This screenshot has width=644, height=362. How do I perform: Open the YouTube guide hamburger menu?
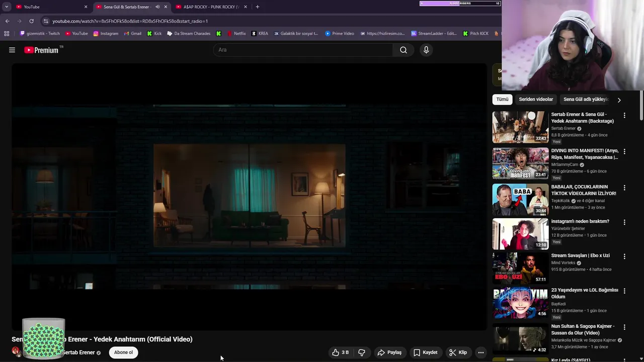point(12,50)
